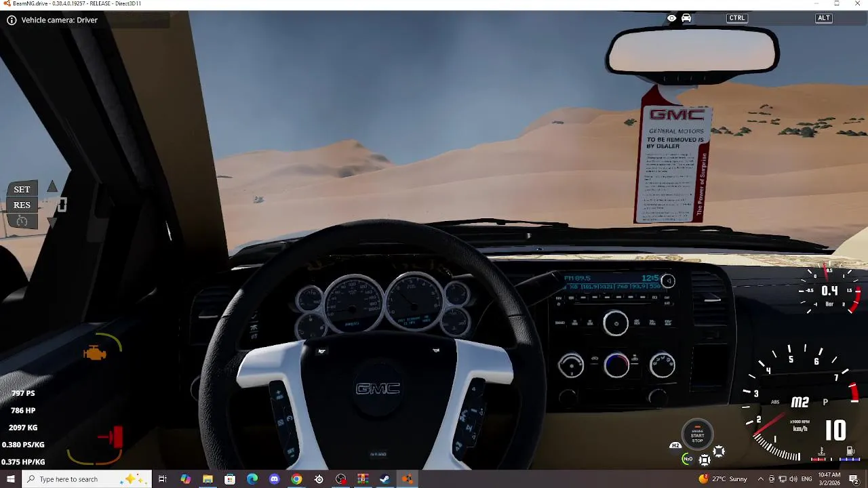
Task: Click the radio display showing FM 89.5
Action: [613, 283]
